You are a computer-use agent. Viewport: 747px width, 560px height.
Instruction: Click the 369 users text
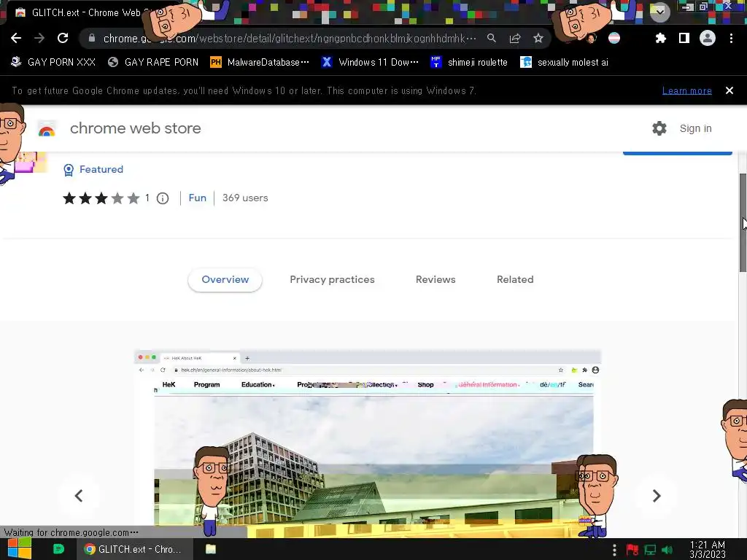point(245,198)
